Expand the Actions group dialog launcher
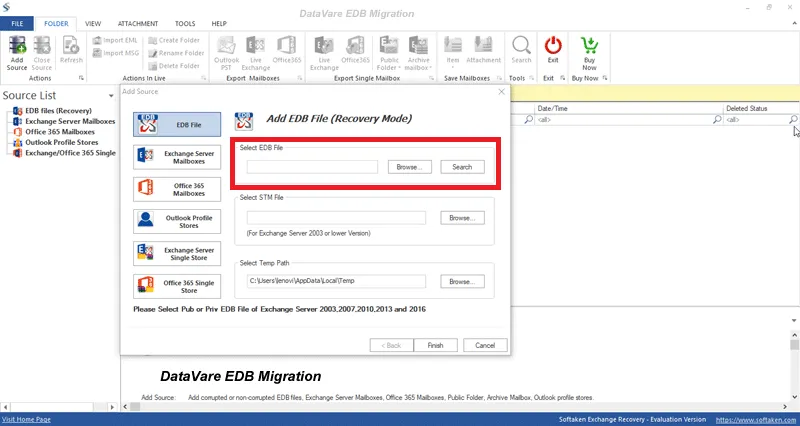The image size is (800, 426). (81, 78)
